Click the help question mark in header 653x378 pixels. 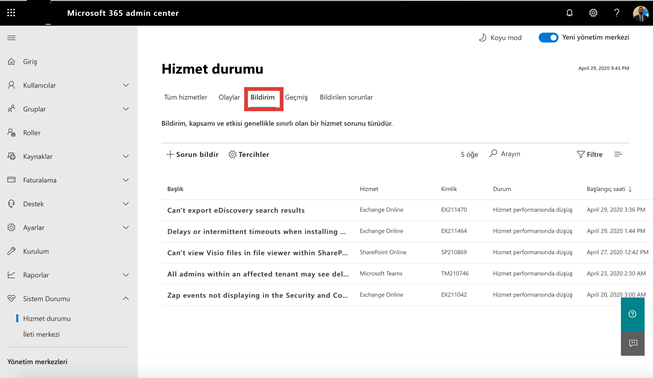(616, 13)
